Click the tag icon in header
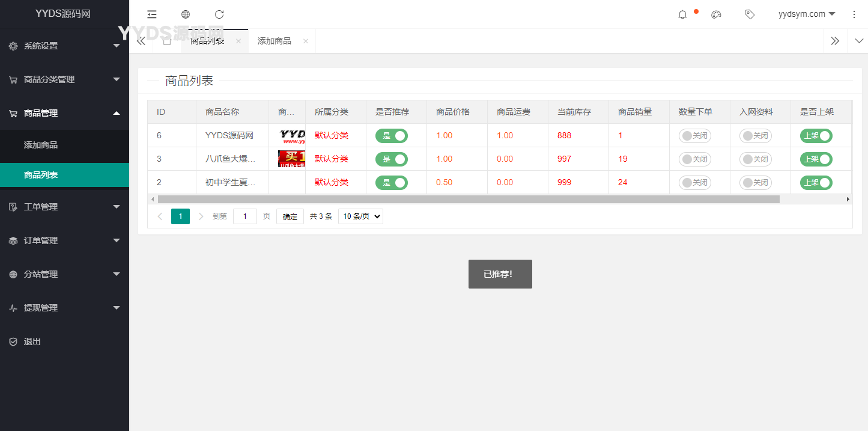 [x=750, y=14]
